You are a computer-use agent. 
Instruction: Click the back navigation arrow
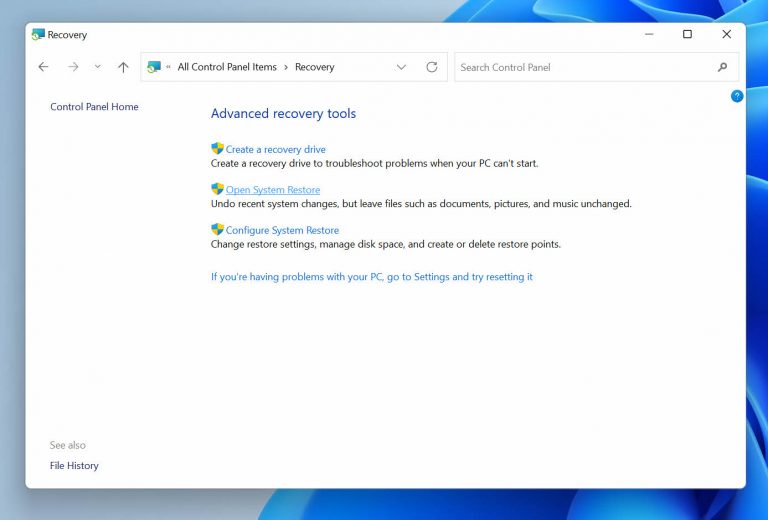pyautogui.click(x=43, y=67)
